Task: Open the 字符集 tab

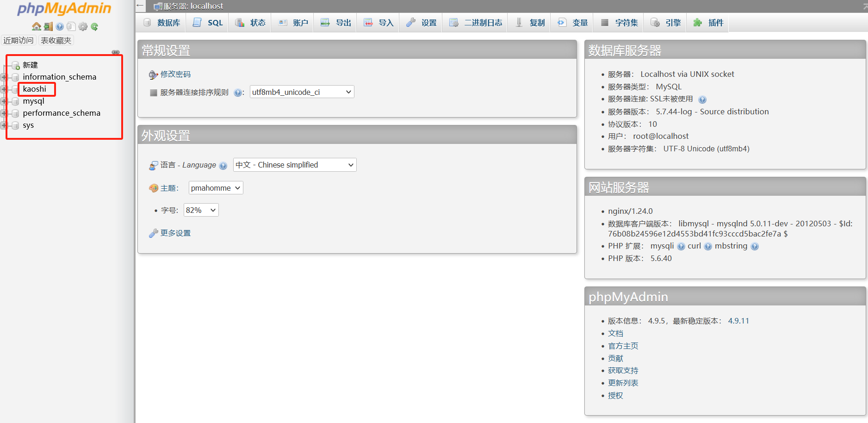Action: [x=619, y=23]
